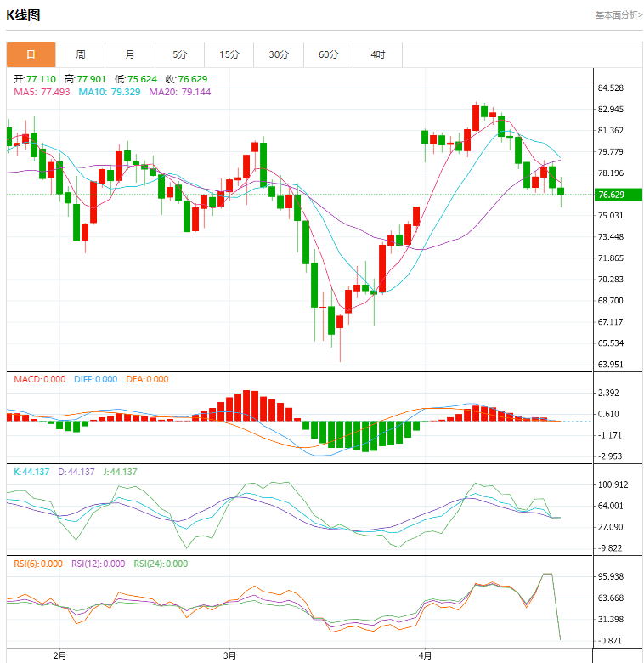Open the 5分 chart tab

179,54
